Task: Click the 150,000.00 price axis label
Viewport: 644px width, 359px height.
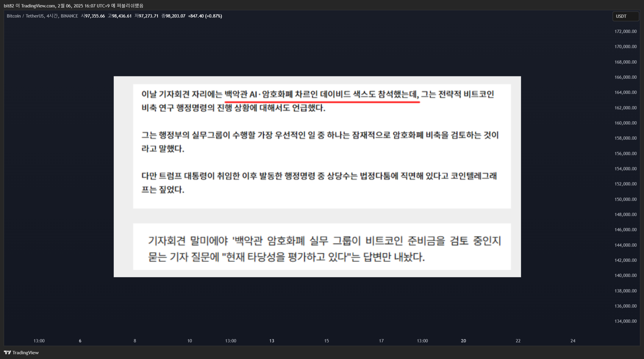Action: pyautogui.click(x=626, y=199)
